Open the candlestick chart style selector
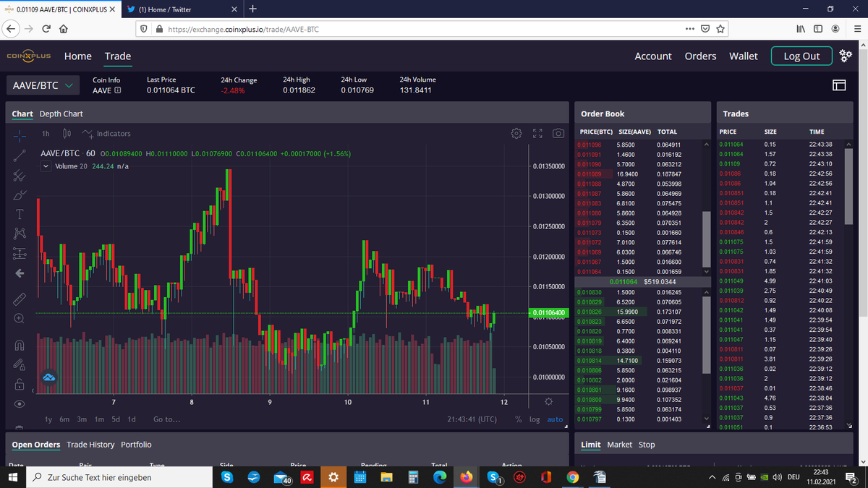The image size is (868, 488). (67, 134)
